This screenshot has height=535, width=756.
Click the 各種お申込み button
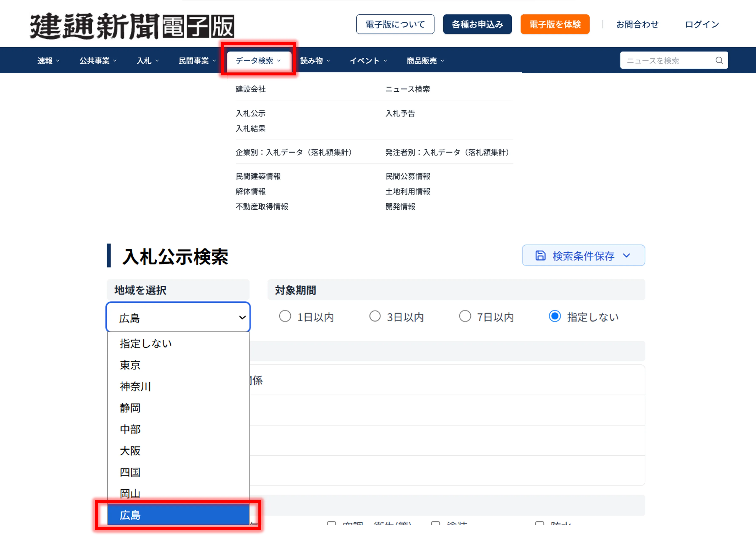[477, 24]
